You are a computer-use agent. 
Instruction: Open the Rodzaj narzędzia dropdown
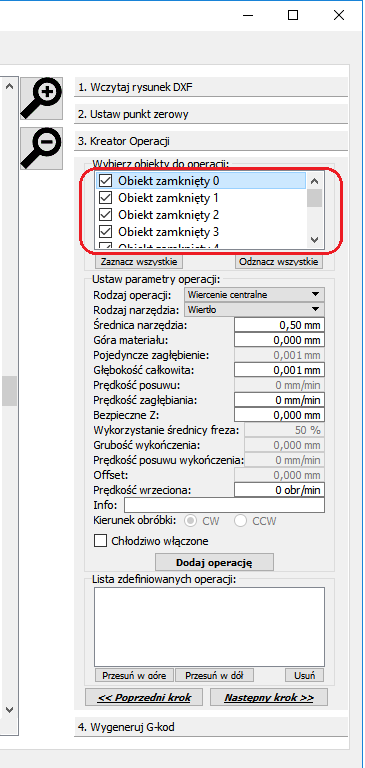(254, 309)
